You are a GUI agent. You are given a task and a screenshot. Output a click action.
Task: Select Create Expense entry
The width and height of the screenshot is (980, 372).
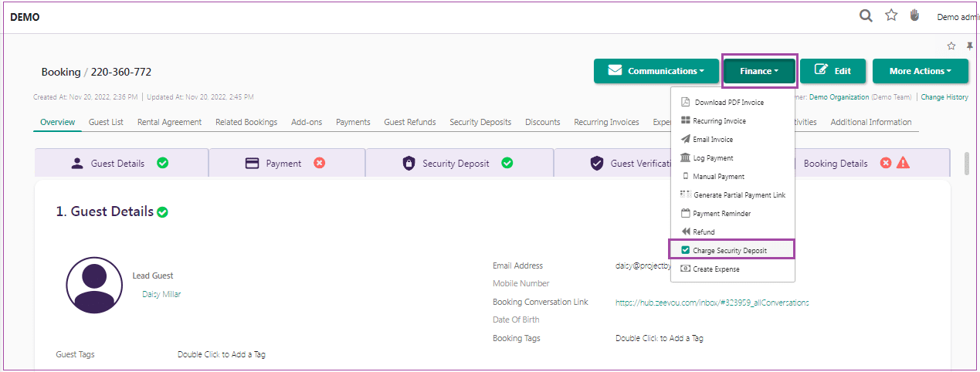tap(733, 269)
